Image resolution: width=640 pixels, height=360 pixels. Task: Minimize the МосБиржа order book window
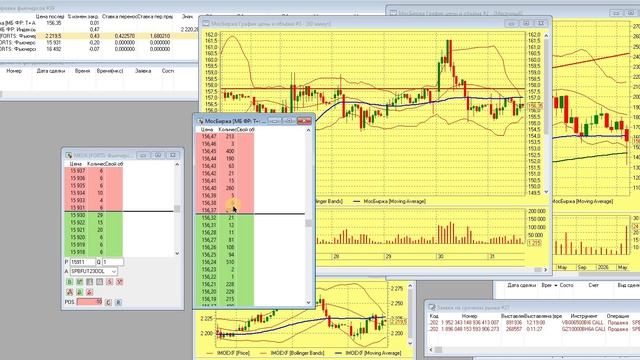[x=275, y=121]
